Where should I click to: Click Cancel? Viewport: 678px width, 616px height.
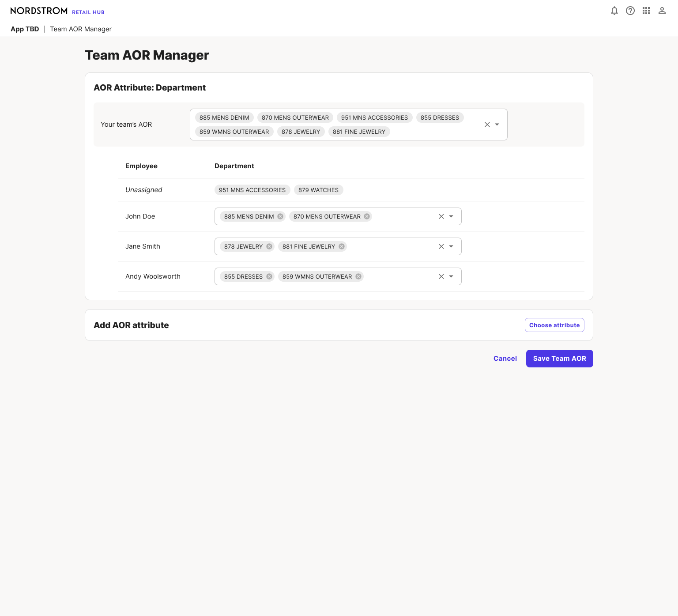tap(505, 359)
